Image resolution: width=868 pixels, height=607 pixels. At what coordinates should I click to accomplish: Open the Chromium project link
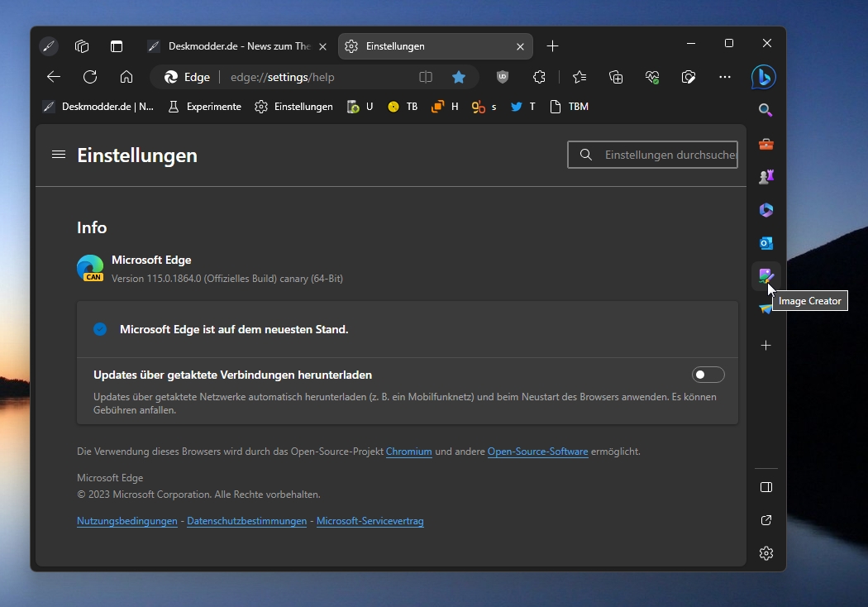[x=408, y=452]
